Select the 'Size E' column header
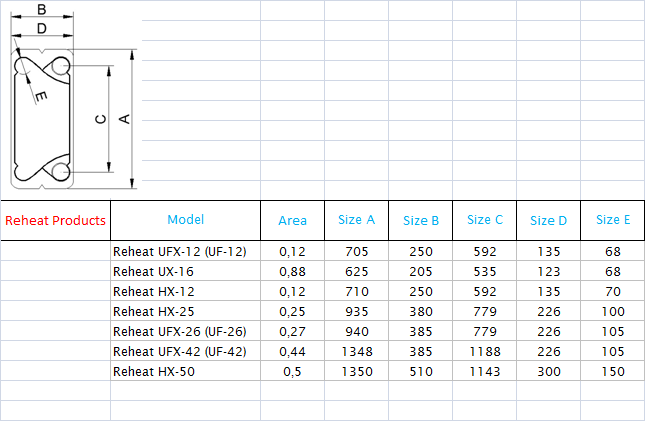This screenshot has width=645, height=421. (613, 220)
